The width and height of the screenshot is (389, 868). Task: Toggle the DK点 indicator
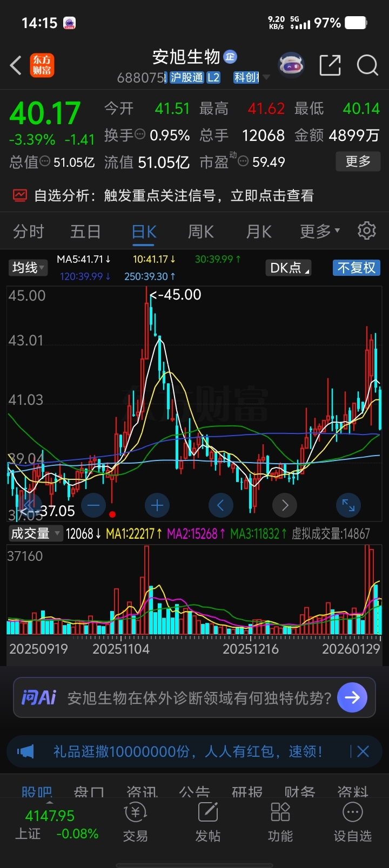click(289, 268)
